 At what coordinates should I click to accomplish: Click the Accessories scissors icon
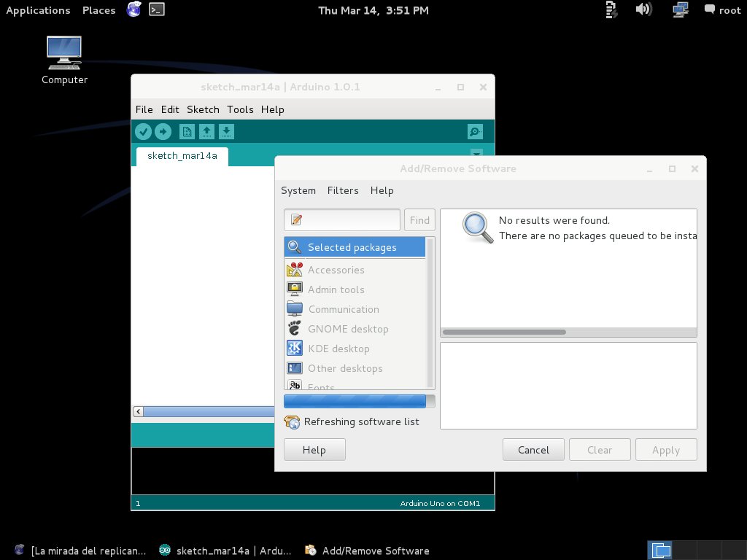pos(295,270)
